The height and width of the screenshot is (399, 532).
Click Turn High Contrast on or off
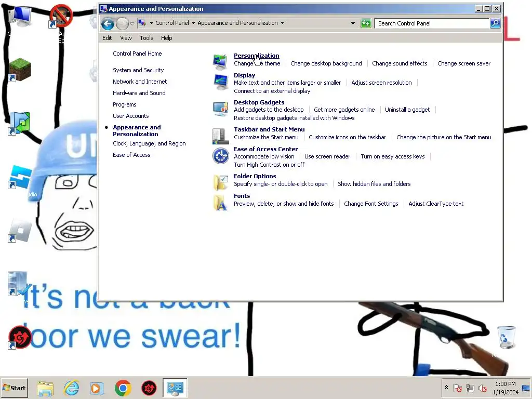269,165
